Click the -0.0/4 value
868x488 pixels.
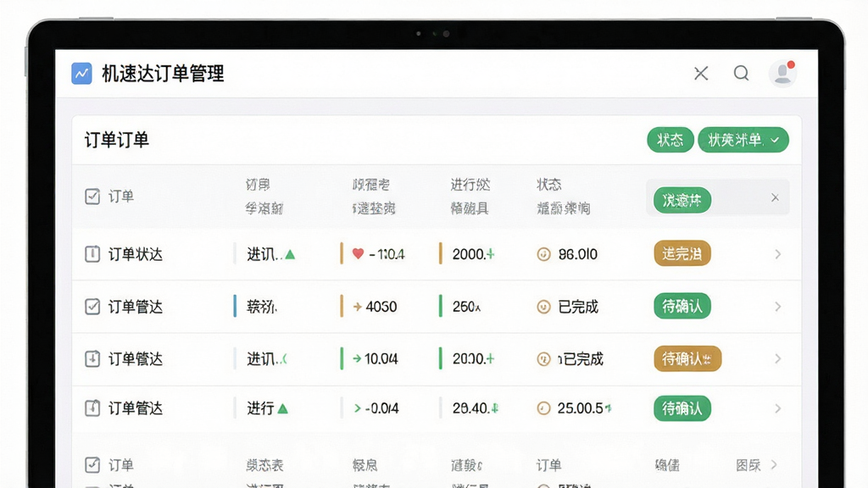(x=382, y=408)
